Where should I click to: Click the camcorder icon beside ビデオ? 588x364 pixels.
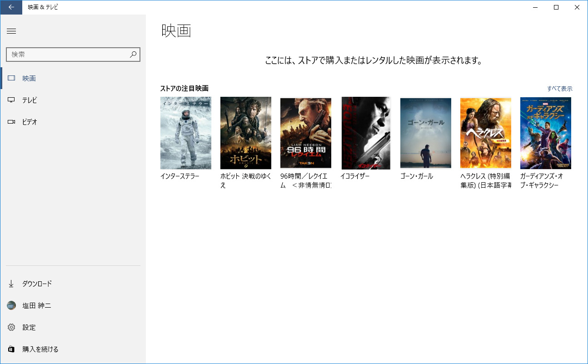click(x=11, y=122)
